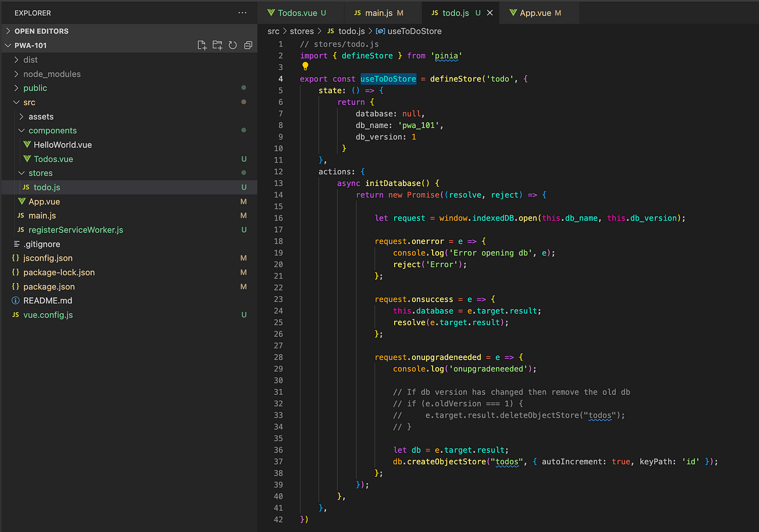Collapse all folders in explorer
The height and width of the screenshot is (532, 759).
pyautogui.click(x=248, y=46)
